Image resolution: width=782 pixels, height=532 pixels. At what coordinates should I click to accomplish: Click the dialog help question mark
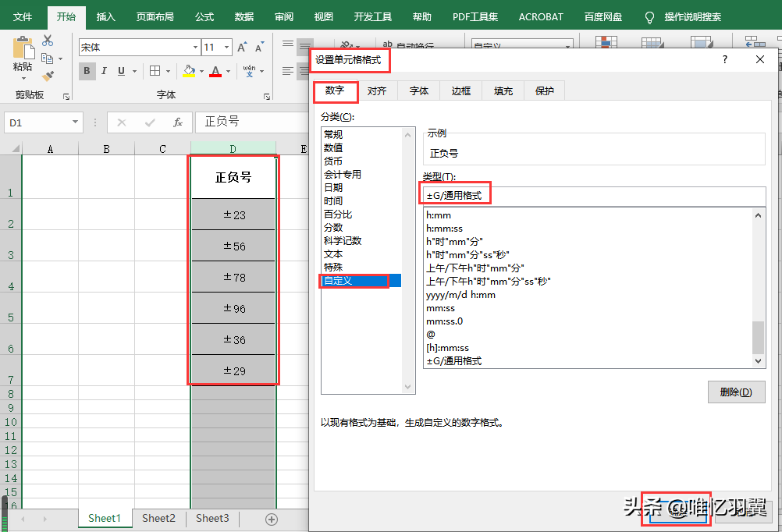point(725,59)
